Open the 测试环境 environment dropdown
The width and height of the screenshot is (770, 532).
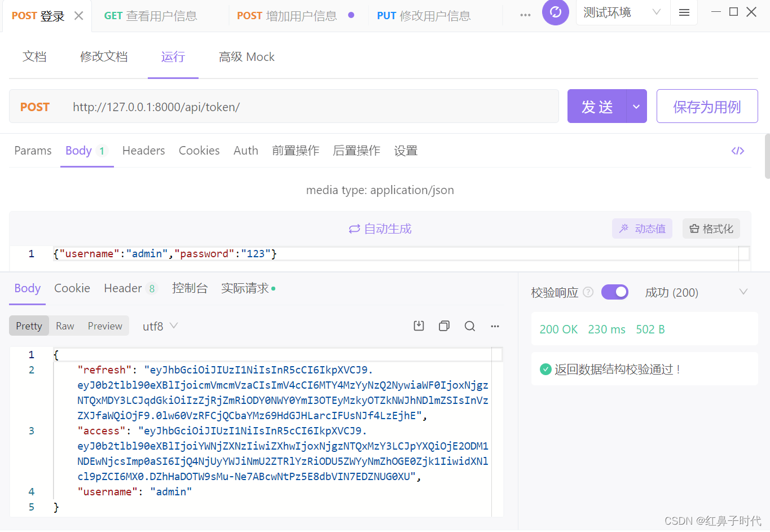click(623, 12)
